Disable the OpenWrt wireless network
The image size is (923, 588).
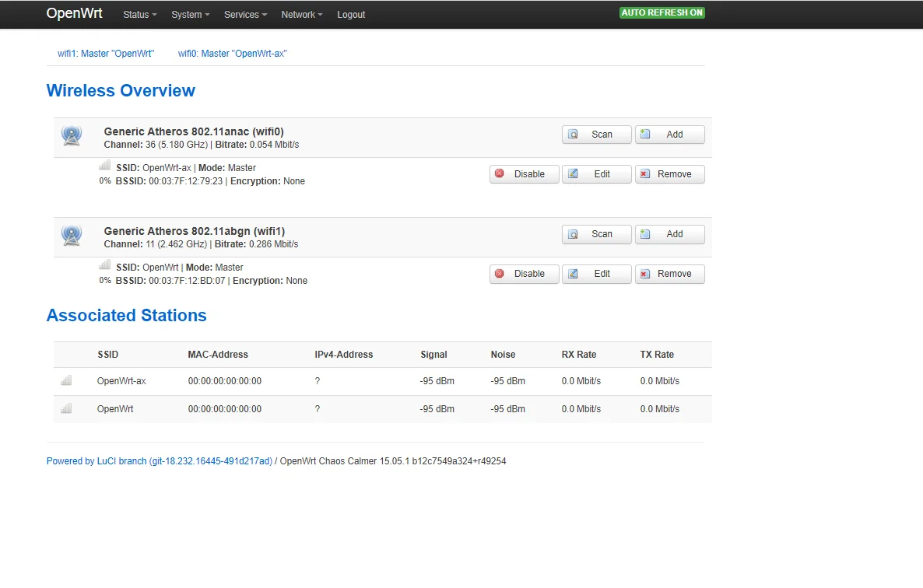[524, 274]
